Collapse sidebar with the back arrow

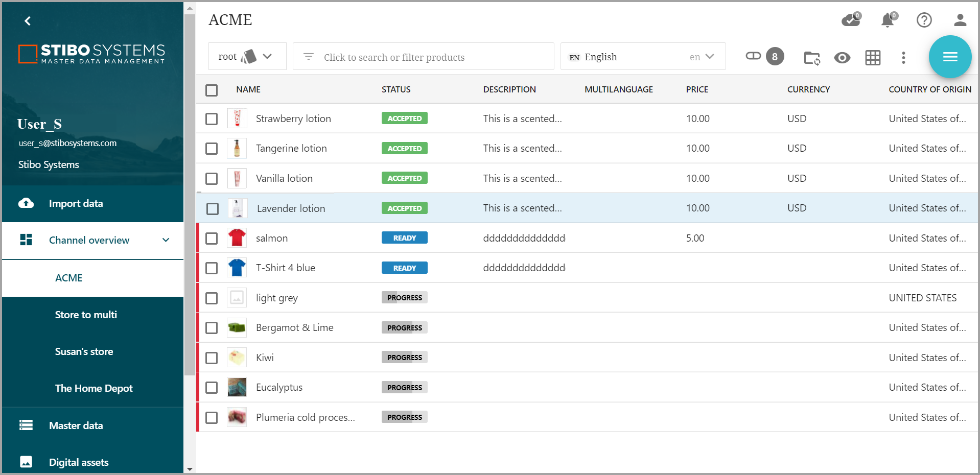pos(28,21)
